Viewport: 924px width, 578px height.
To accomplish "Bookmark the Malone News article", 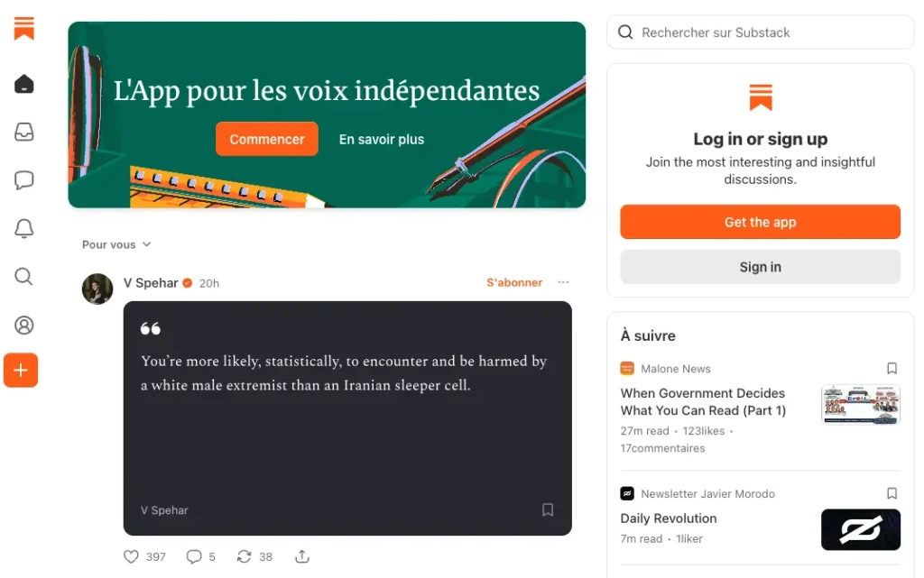I will click(892, 369).
